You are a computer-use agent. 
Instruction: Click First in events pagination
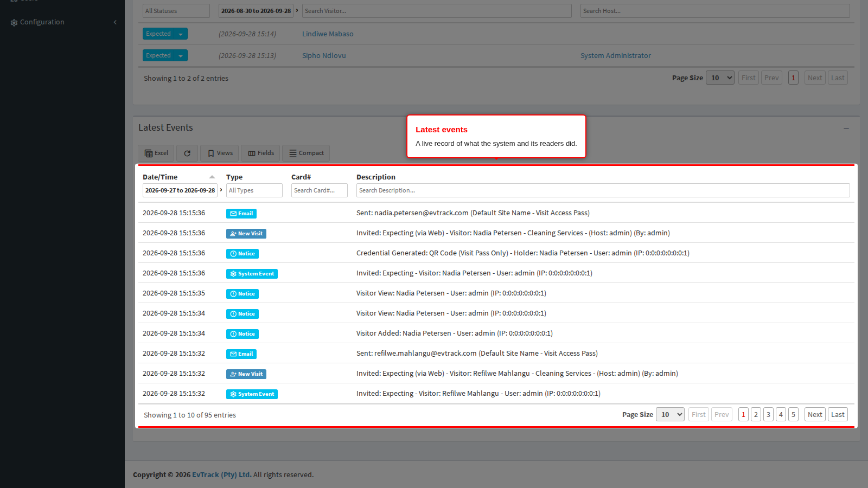[x=699, y=414]
